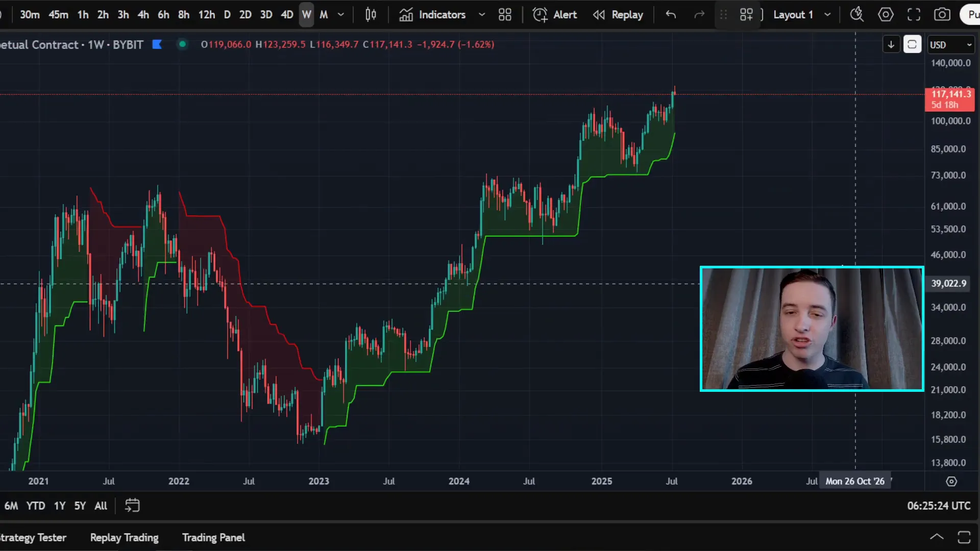Open the quick search icon
The image size is (980, 551).
coord(857,15)
